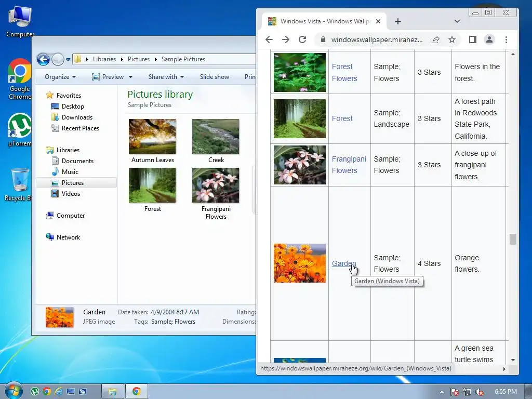
Task: Open the Organize menu
Action: (60, 77)
